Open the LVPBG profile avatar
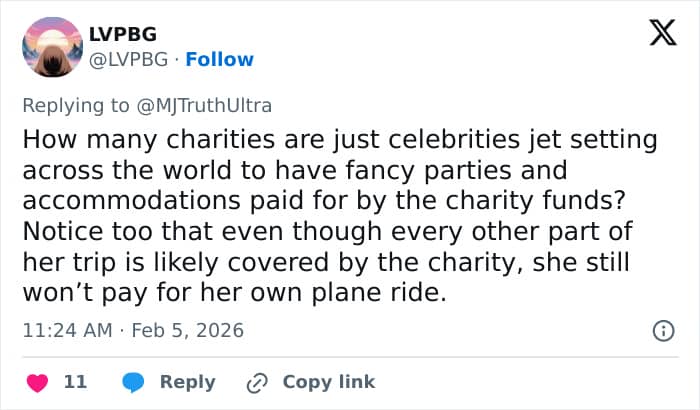Image resolution: width=700 pixels, height=410 pixels. point(52,47)
